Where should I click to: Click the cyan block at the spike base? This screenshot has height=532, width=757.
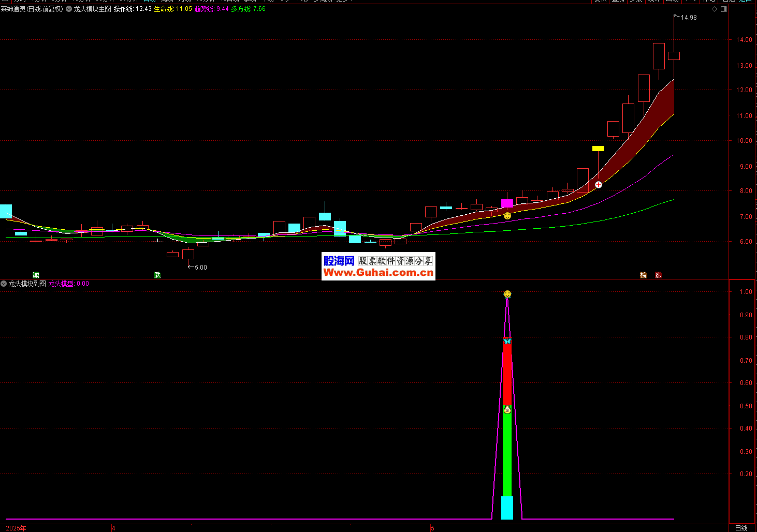pyautogui.click(x=507, y=508)
